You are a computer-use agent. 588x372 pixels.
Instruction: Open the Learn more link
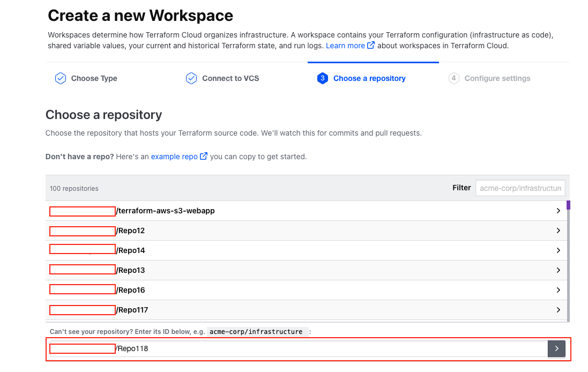345,46
